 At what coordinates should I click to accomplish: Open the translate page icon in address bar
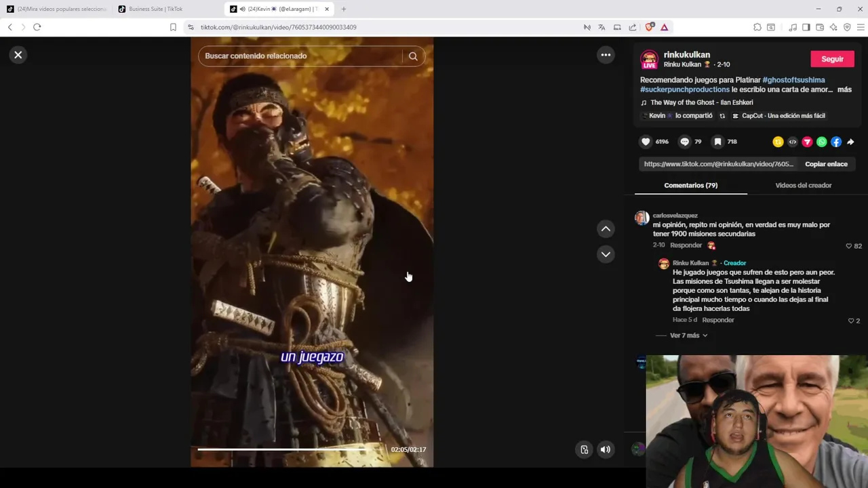click(601, 27)
